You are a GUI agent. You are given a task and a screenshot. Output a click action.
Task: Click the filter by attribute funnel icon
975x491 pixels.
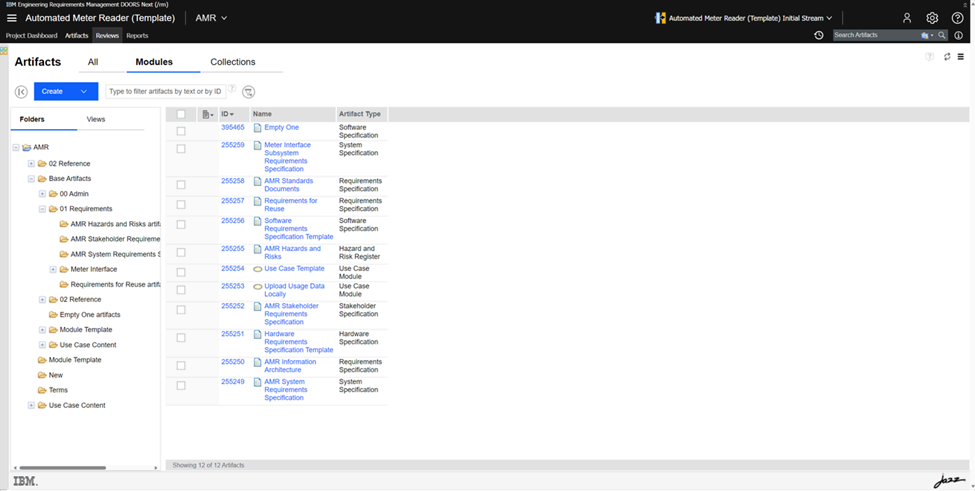[248, 92]
